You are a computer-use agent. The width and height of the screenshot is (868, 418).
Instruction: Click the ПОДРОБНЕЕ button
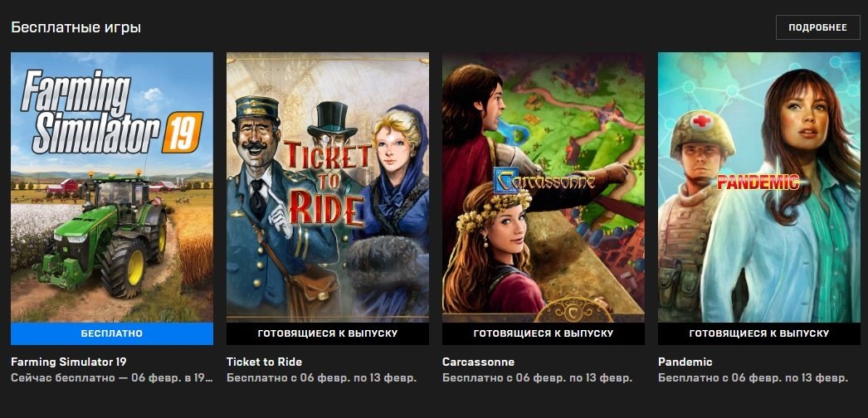817,27
